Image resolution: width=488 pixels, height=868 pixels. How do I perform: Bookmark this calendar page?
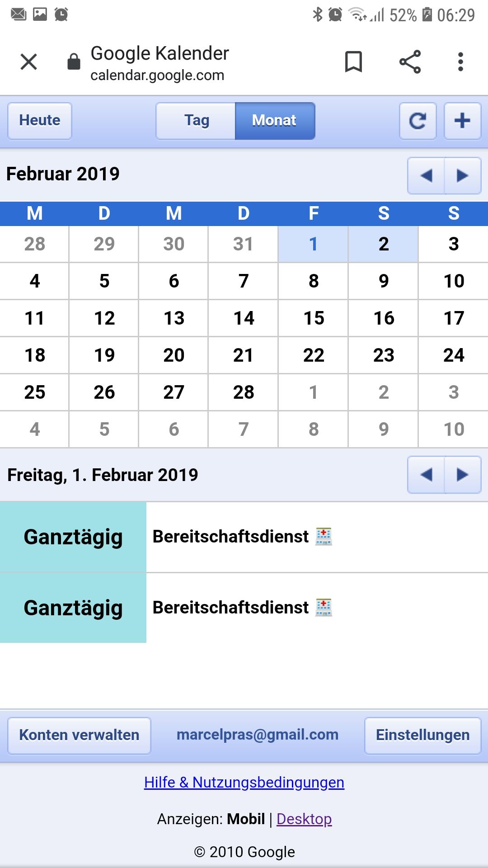pos(353,62)
